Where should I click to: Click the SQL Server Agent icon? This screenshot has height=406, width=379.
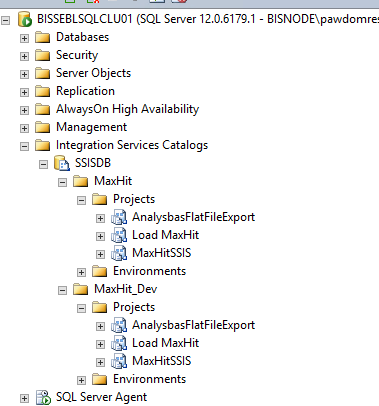click(43, 397)
